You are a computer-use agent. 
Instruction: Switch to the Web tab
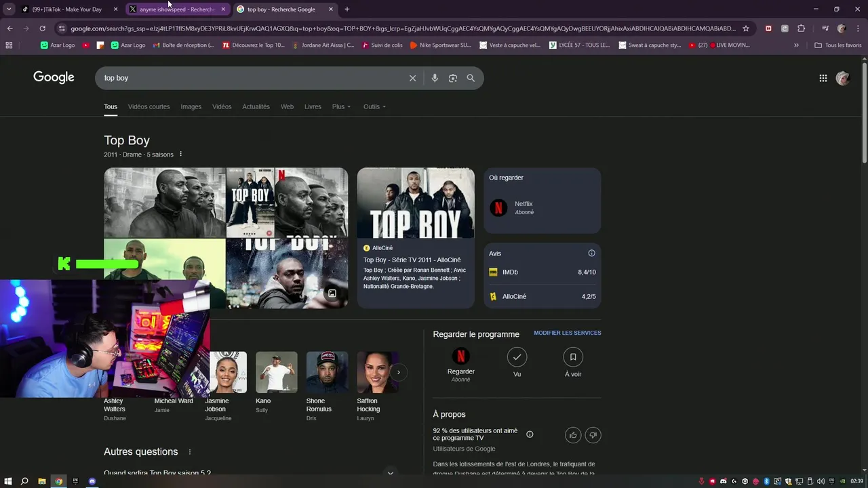(288, 106)
